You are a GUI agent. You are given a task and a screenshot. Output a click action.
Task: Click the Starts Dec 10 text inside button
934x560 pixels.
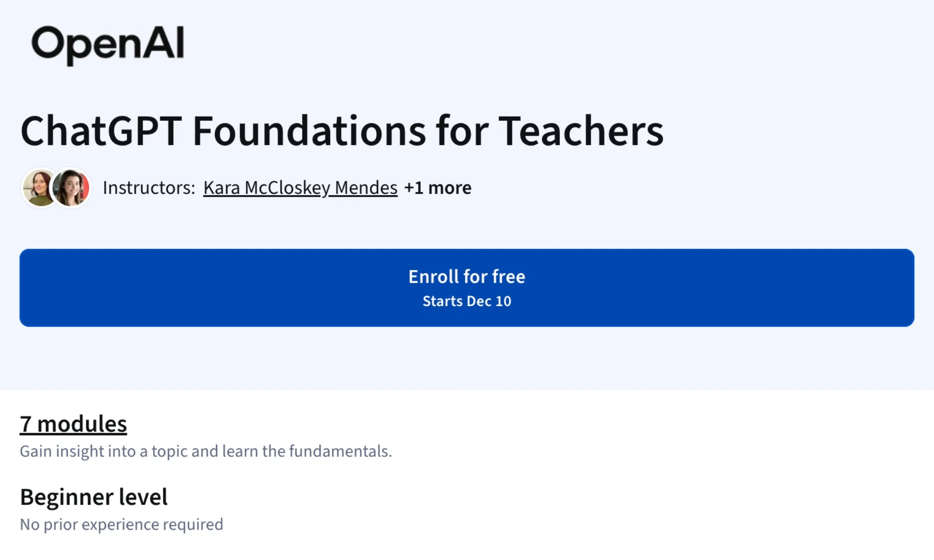[x=467, y=301]
